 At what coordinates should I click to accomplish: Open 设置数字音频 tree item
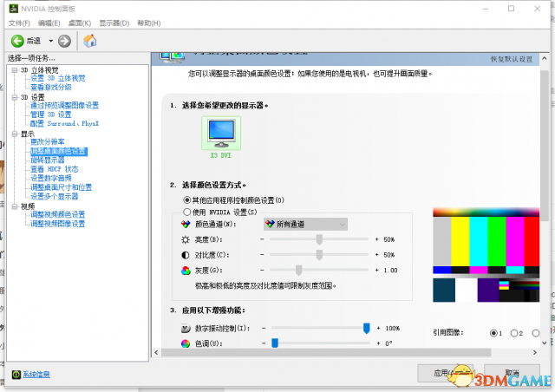(x=51, y=178)
